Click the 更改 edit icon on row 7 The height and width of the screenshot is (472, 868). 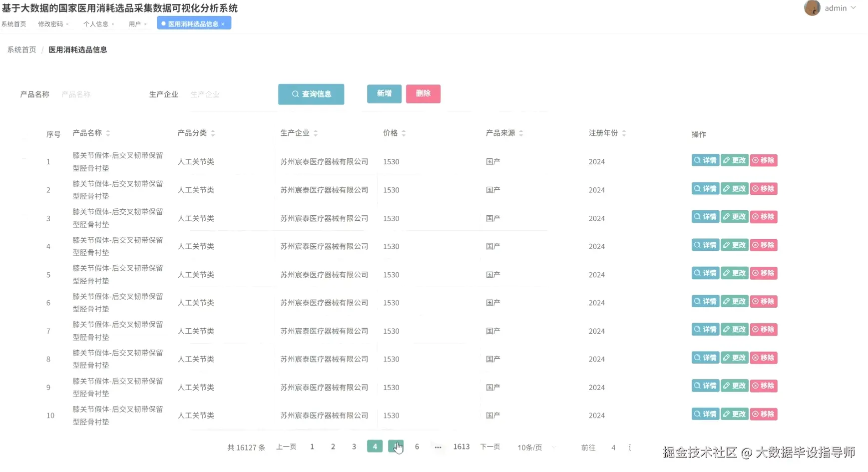[x=734, y=329]
